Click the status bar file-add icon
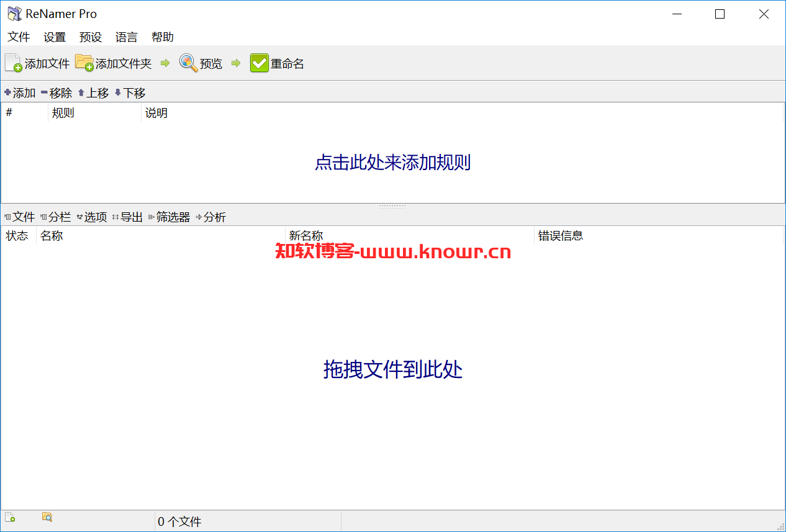The width and height of the screenshot is (786, 532). 10,517
